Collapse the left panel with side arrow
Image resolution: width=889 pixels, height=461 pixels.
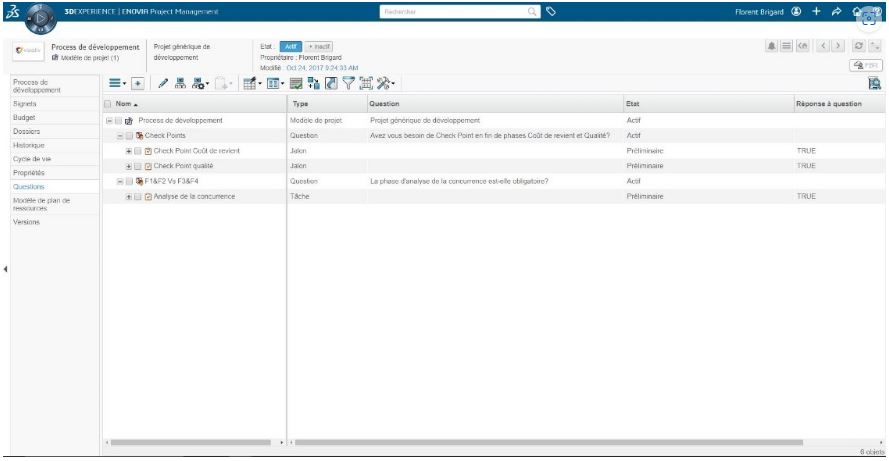coord(6,269)
